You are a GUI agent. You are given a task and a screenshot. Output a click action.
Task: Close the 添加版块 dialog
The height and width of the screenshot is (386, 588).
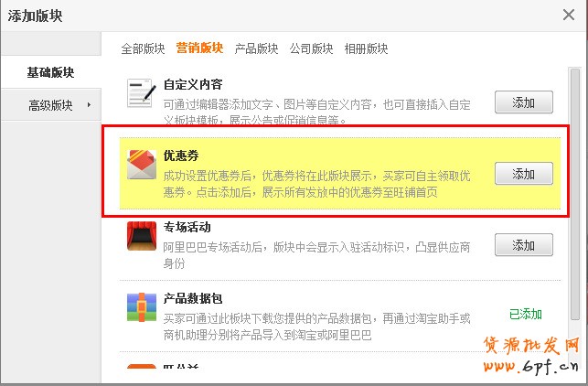tap(569, 15)
